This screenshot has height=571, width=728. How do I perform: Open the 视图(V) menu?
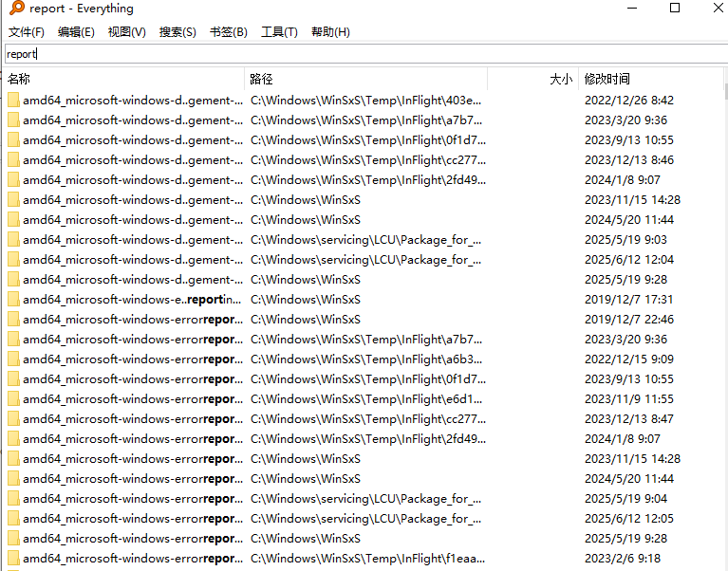[x=127, y=32]
